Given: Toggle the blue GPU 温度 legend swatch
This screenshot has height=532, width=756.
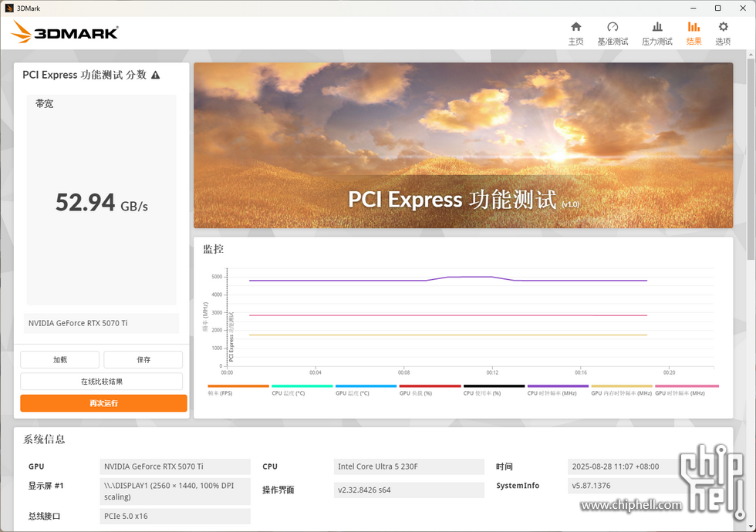Looking at the screenshot, I should [366, 386].
